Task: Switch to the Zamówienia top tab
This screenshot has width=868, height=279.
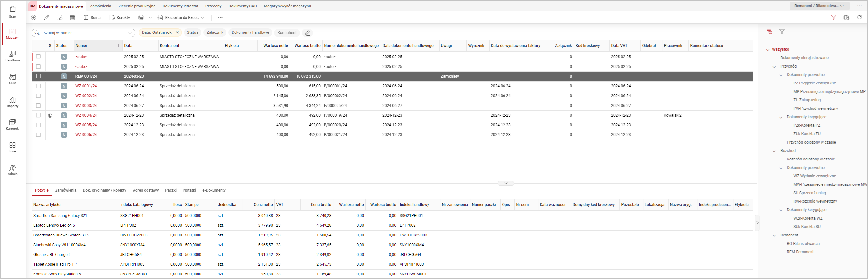Action: pos(100,6)
